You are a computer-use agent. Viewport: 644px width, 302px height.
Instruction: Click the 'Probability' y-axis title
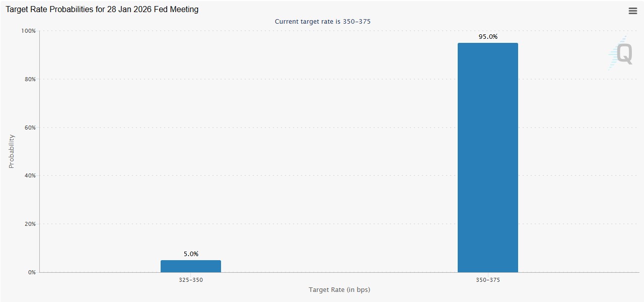point(12,151)
